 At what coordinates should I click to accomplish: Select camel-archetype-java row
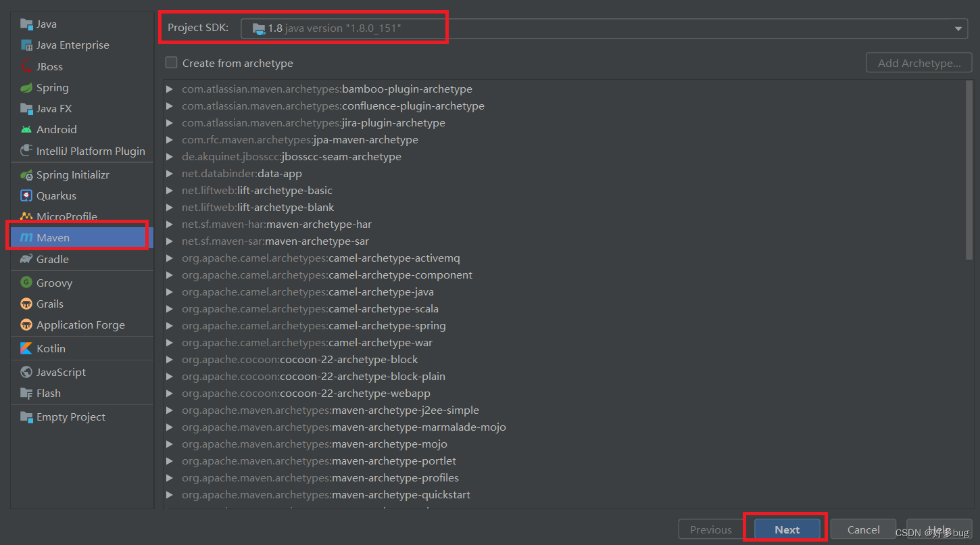tap(564, 292)
